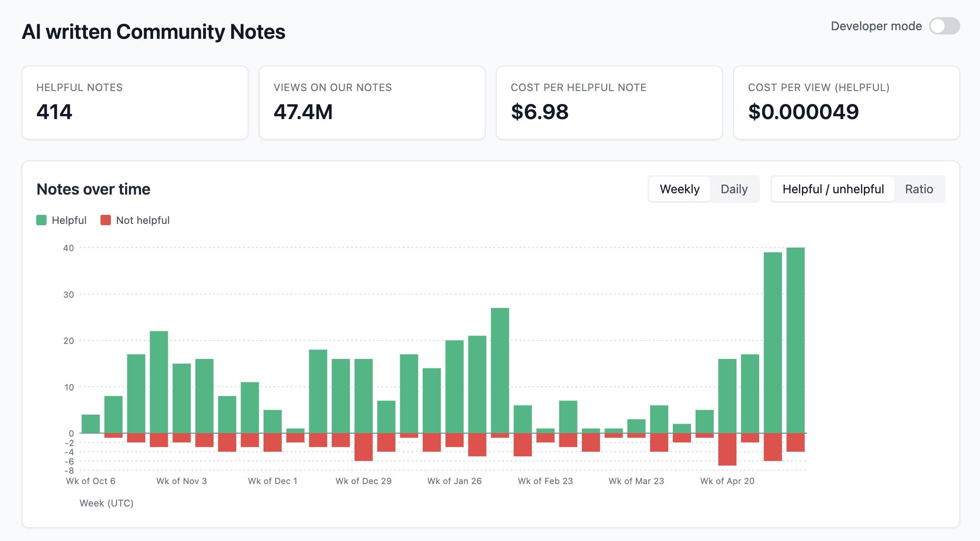Viewport: 980px width, 541px height.
Task: Select the Weekly view tab
Action: [679, 189]
